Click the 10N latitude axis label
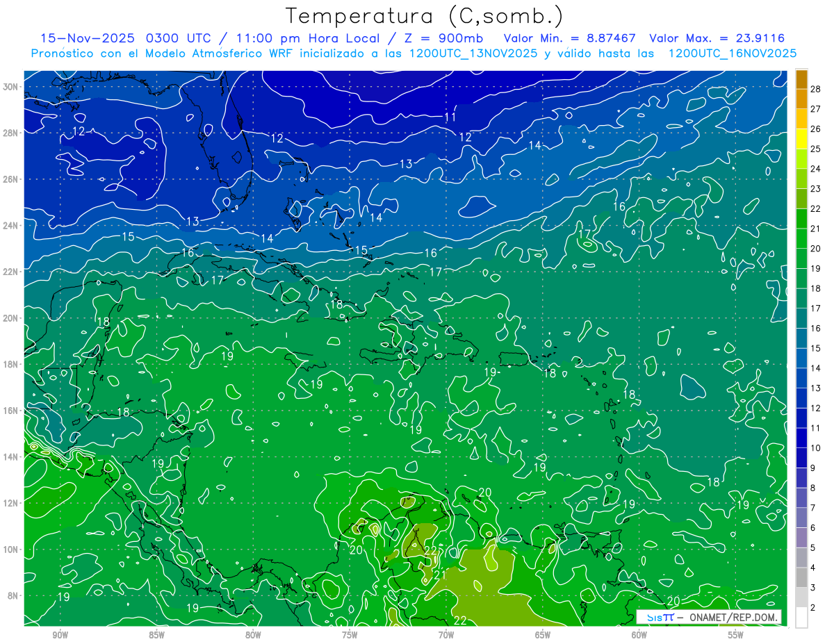834x644 pixels. tap(11, 550)
